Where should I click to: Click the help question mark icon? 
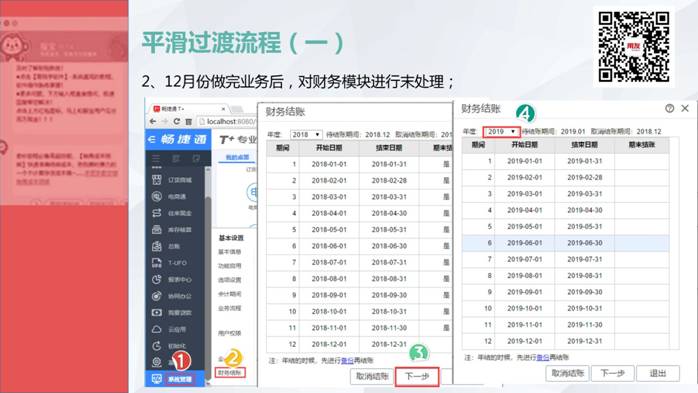coord(670,108)
